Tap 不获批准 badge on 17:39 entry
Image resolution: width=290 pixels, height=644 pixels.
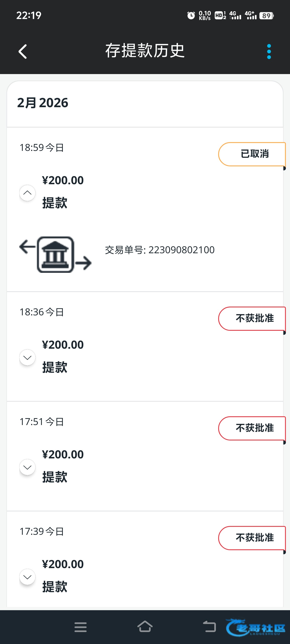pyautogui.click(x=252, y=538)
